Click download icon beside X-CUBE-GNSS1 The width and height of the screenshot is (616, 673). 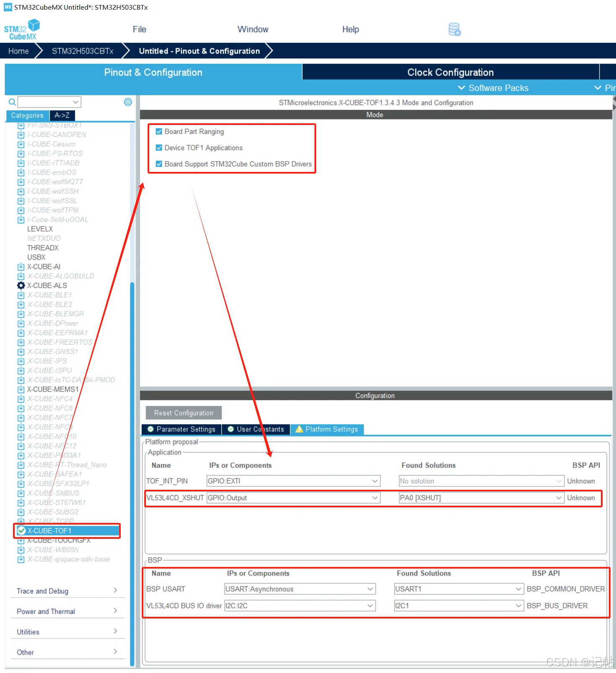[21, 352]
